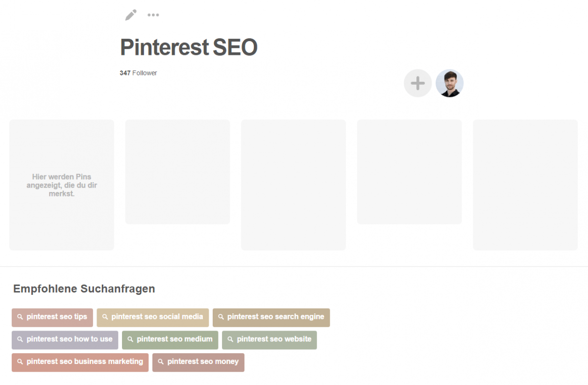Click the pencil edit board icon
This screenshot has width=588, height=385.
130,15
